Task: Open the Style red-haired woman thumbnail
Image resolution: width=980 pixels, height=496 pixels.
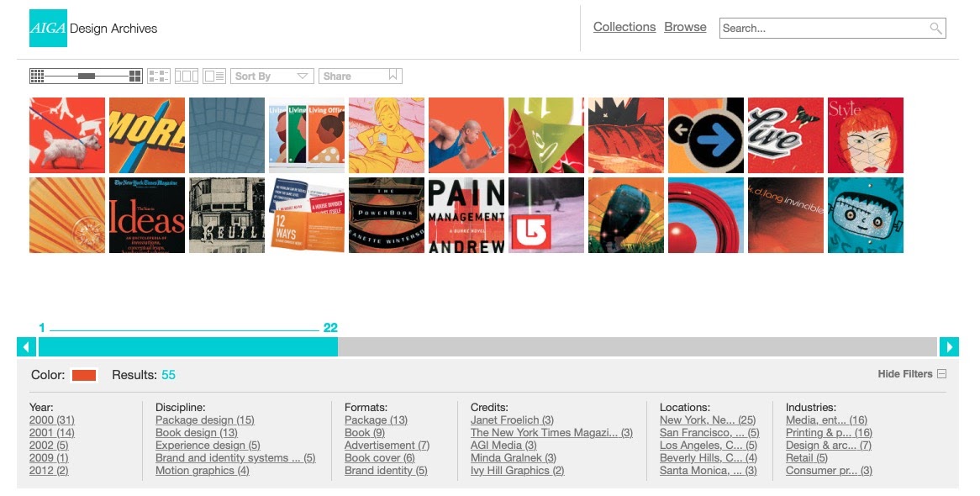Action: click(x=866, y=135)
